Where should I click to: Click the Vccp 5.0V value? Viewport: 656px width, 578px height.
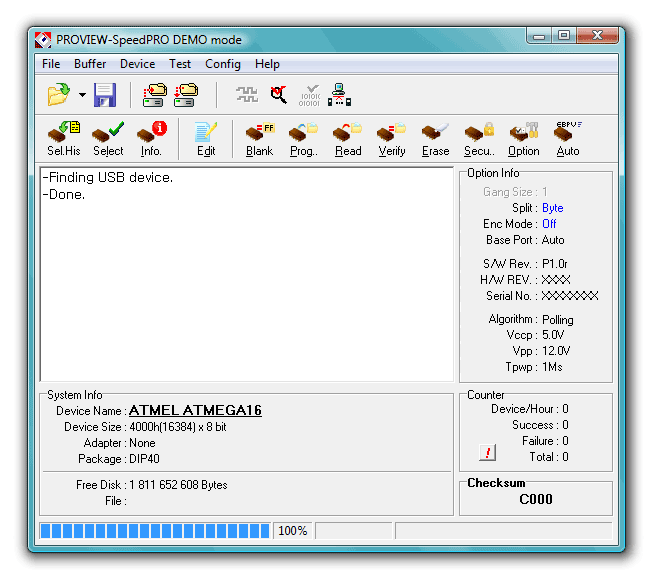click(x=553, y=335)
